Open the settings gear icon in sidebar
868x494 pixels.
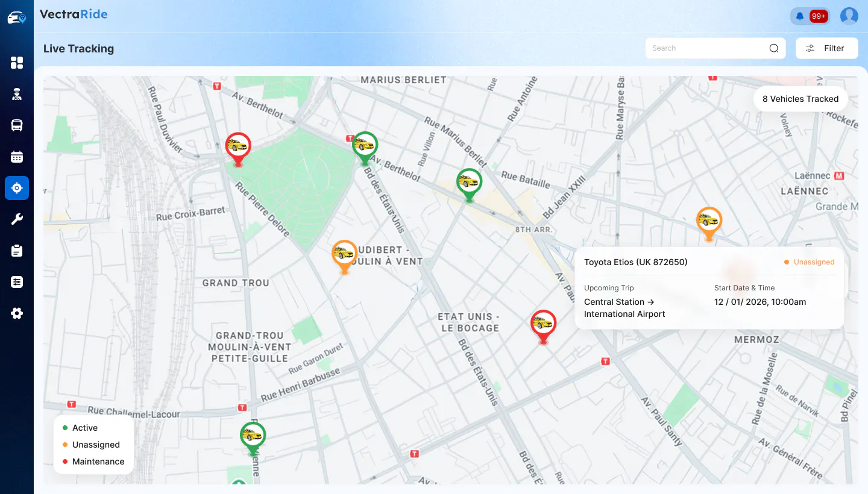pyautogui.click(x=17, y=313)
